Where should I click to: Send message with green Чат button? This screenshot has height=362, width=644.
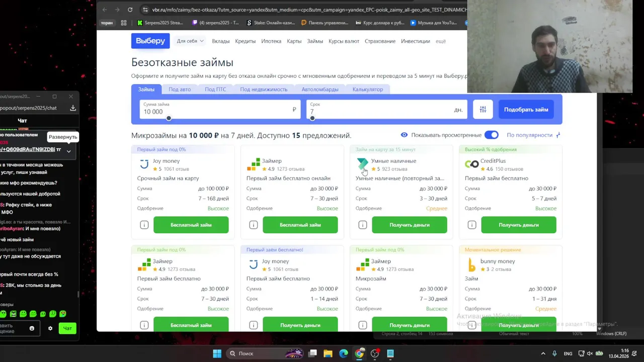click(x=67, y=328)
